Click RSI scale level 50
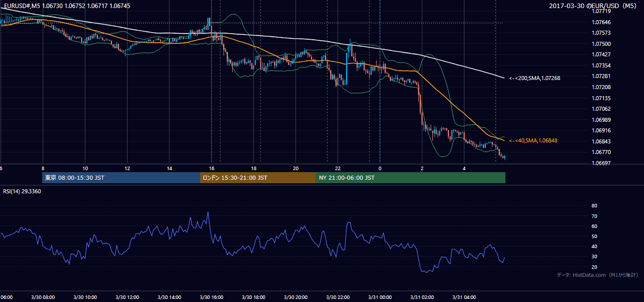 (x=595, y=236)
